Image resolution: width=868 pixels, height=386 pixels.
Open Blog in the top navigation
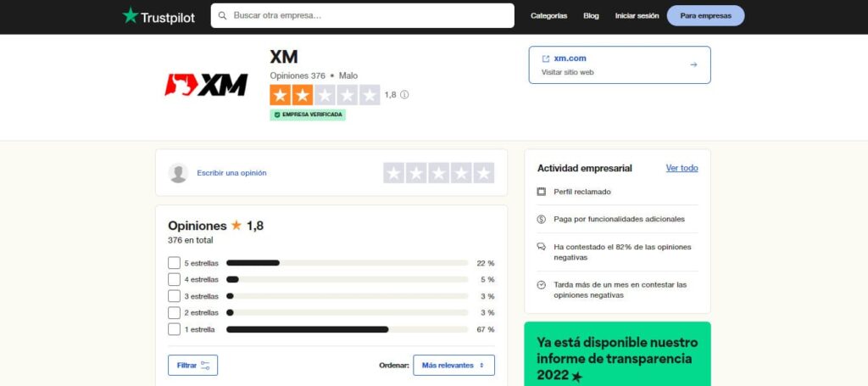click(x=591, y=16)
